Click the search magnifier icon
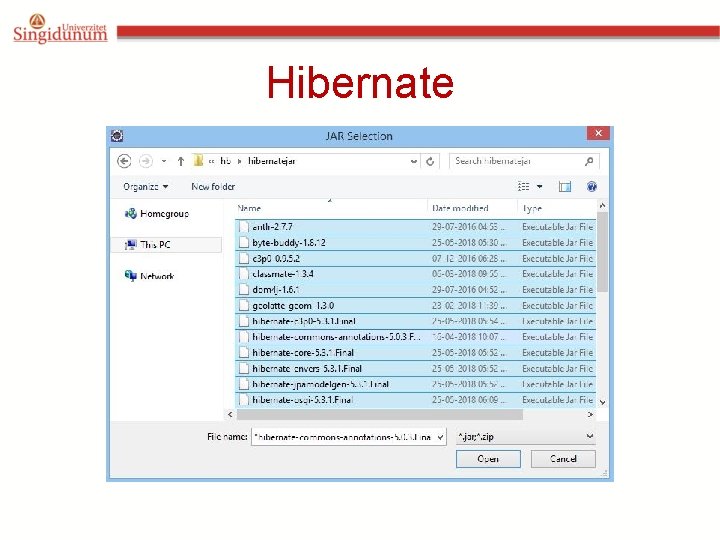 click(589, 161)
